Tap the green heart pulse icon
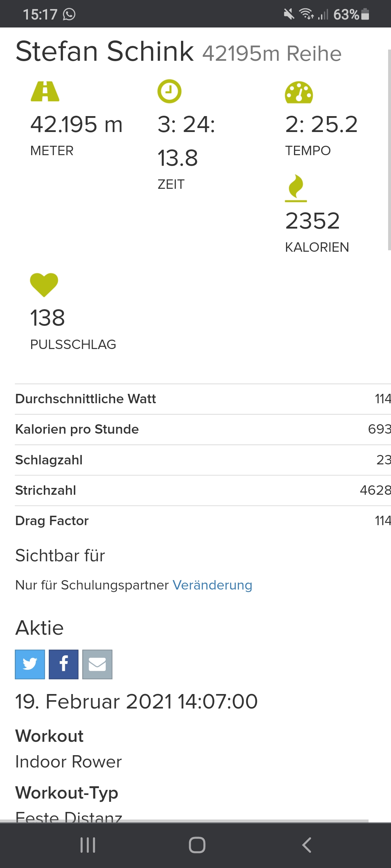391x868 pixels. coord(44,285)
